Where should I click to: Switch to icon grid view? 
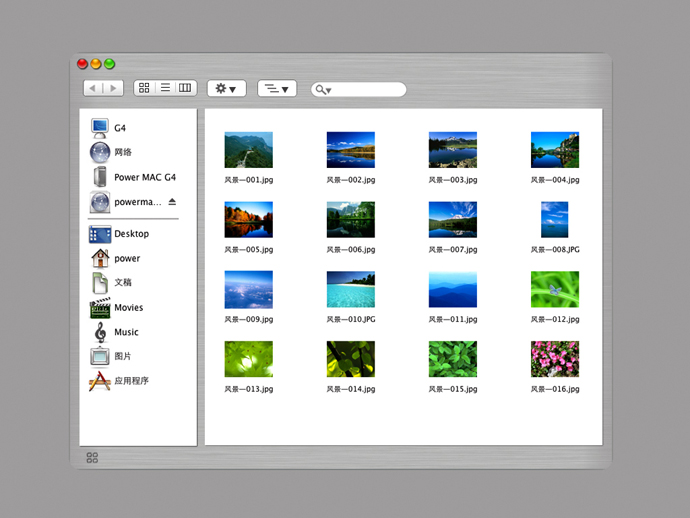144,88
